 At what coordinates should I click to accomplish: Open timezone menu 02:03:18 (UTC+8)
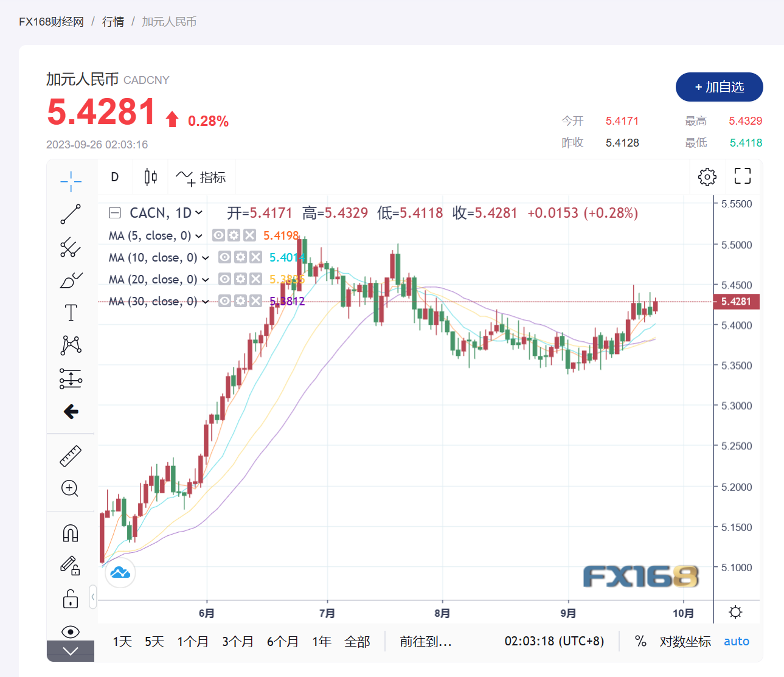pyautogui.click(x=554, y=641)
